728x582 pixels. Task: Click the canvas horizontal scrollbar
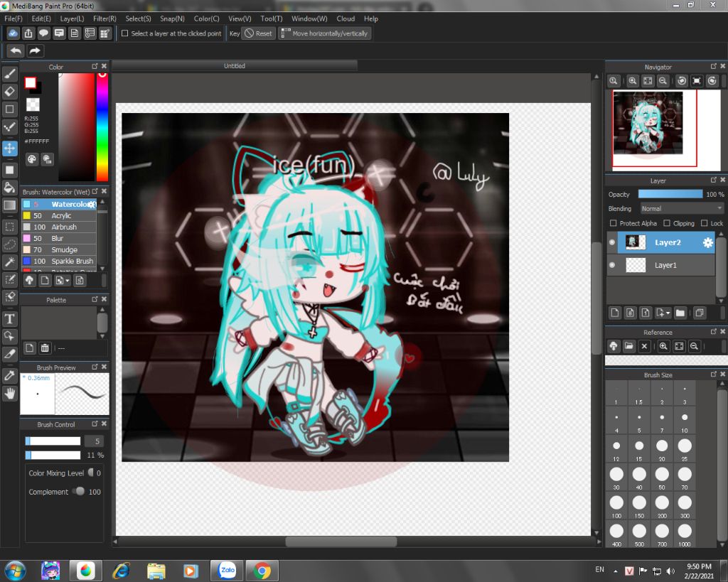click(341, 541)
